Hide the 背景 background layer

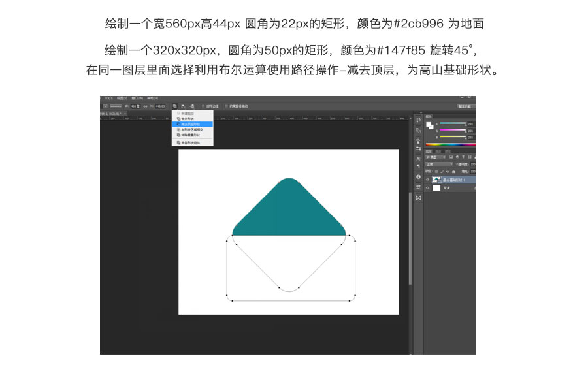pyautogui.click(x=427, y=187)
